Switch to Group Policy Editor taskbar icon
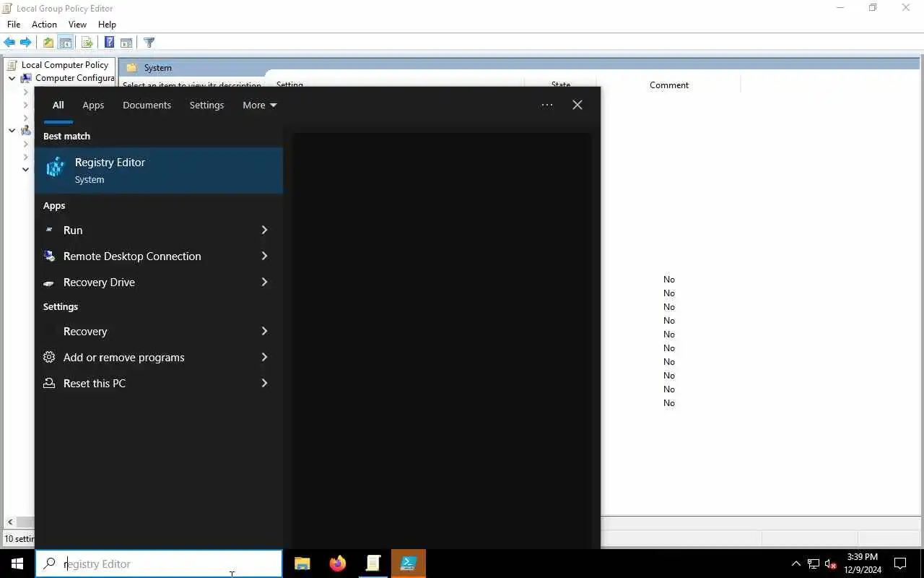924x578 pixels. click(372, 564)
